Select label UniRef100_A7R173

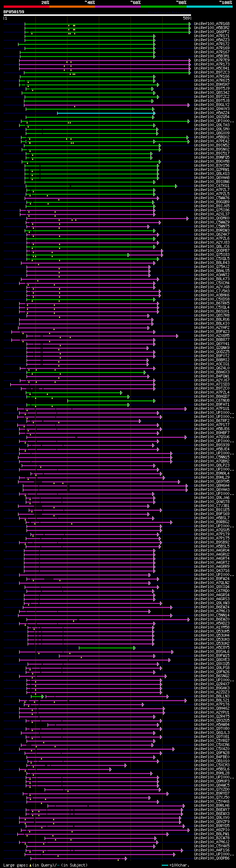[x=212, y=64]
